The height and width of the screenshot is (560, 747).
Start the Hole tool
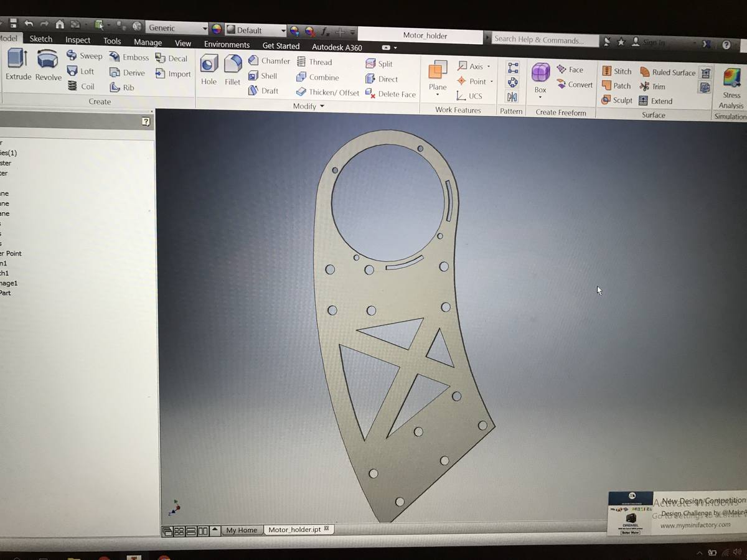click(209, 70)
